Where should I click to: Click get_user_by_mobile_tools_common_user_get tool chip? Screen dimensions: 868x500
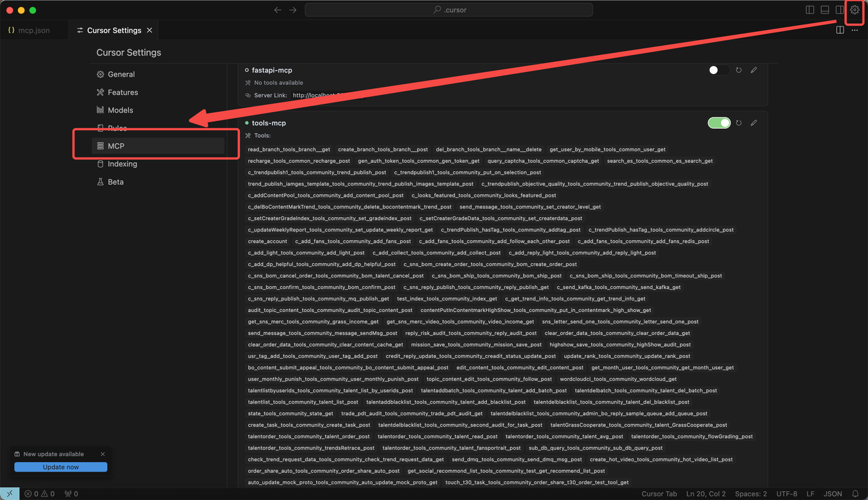tap(608, 149)
